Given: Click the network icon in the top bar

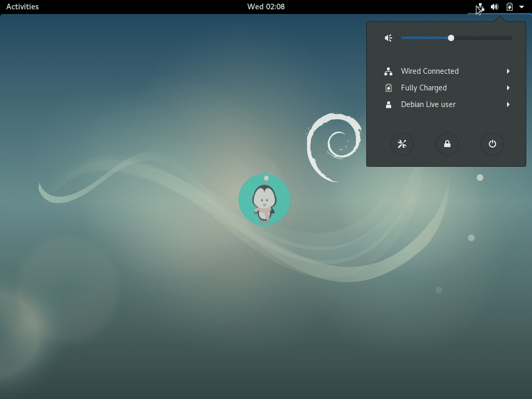Looking at the screenshot, I should (x=479, y=7).
